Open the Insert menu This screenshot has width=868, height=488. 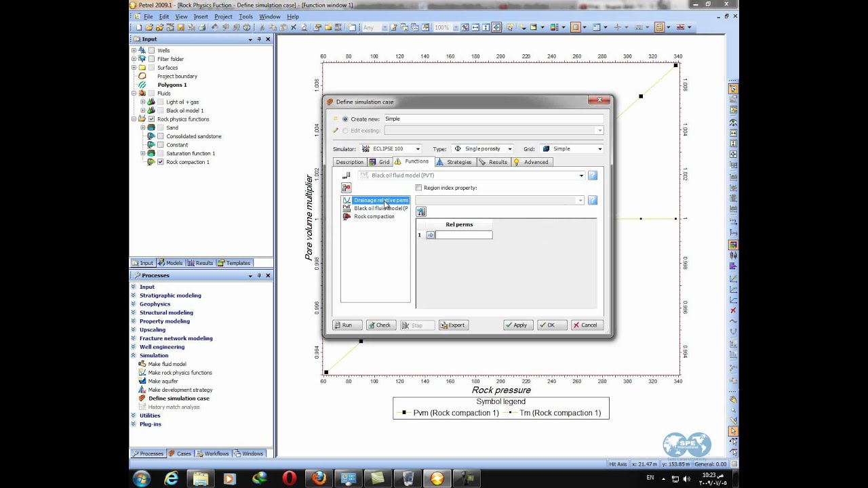(201, 16)
